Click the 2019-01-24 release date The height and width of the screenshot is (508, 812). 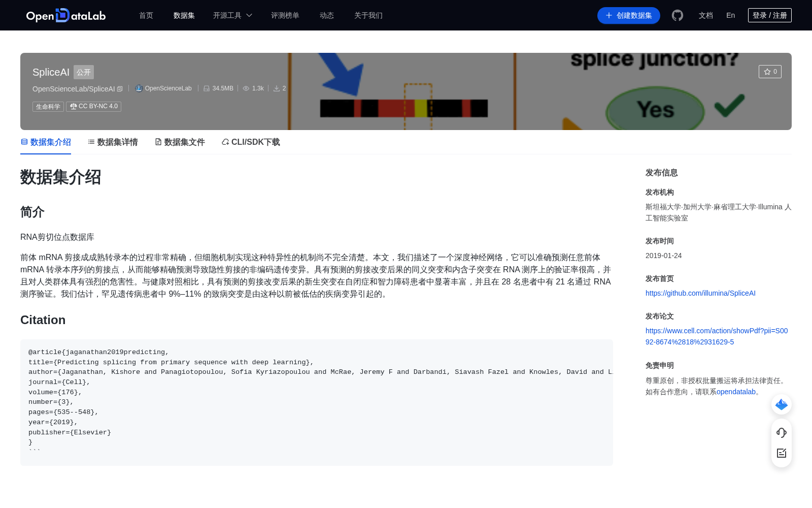pyautogui.click(x=664, y=256)
